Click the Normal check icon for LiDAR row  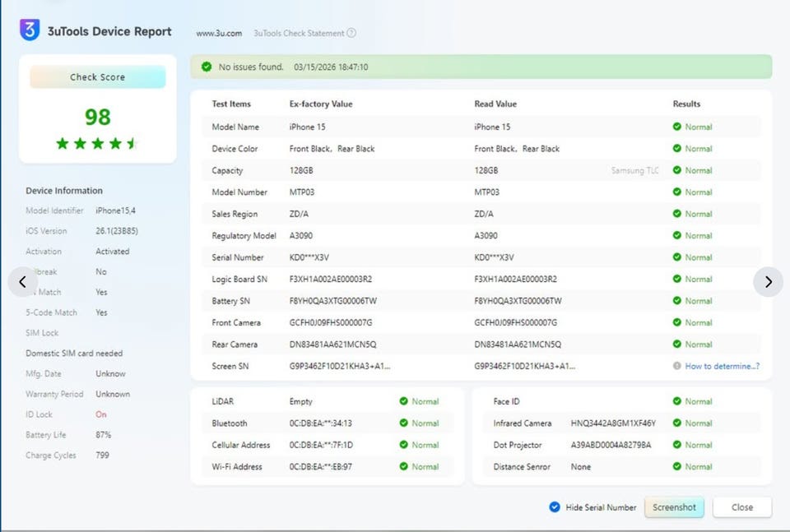[403, 401]
